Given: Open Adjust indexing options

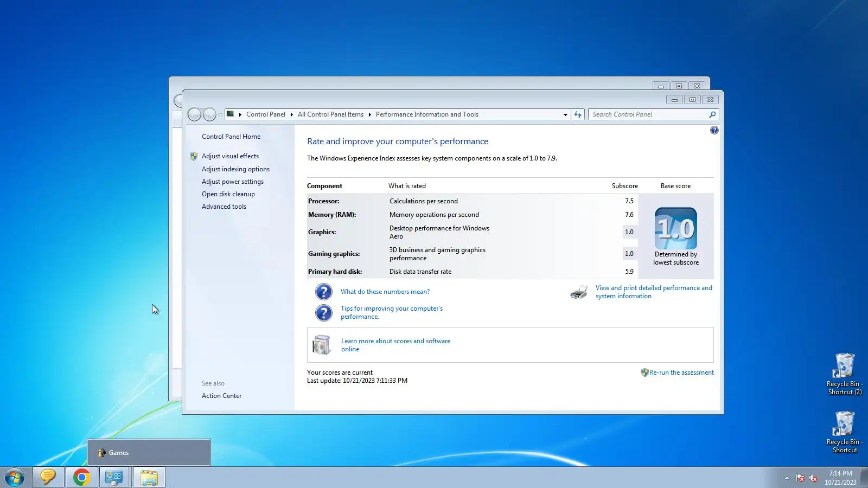Looking at the screenshot, I should click(235, 169).
